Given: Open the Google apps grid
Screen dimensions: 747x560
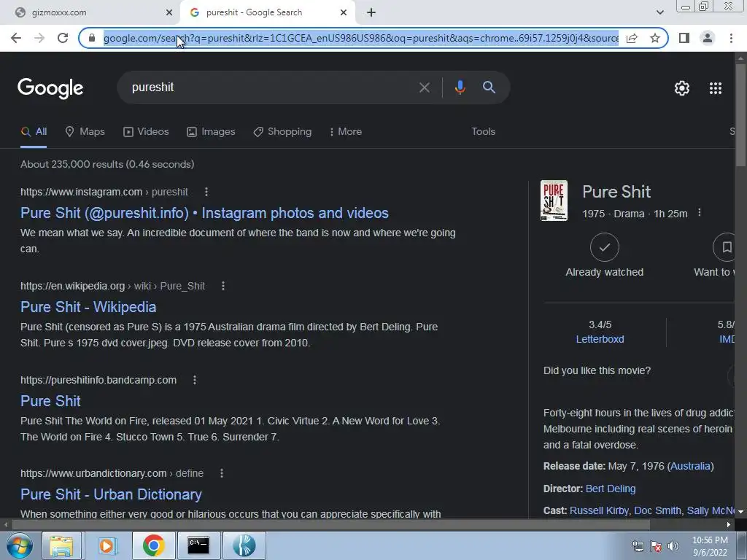Looking at the screenshot, I should pos(716,88).
